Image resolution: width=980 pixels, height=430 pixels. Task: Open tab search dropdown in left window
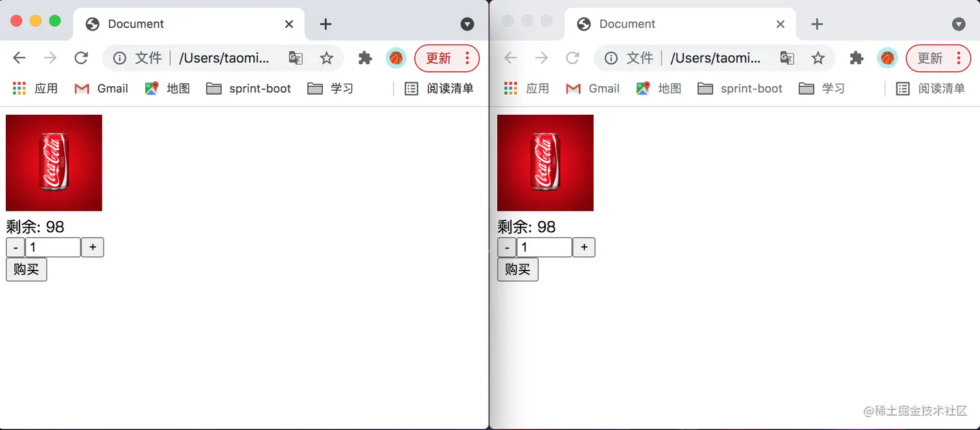[x=467, y=24]
